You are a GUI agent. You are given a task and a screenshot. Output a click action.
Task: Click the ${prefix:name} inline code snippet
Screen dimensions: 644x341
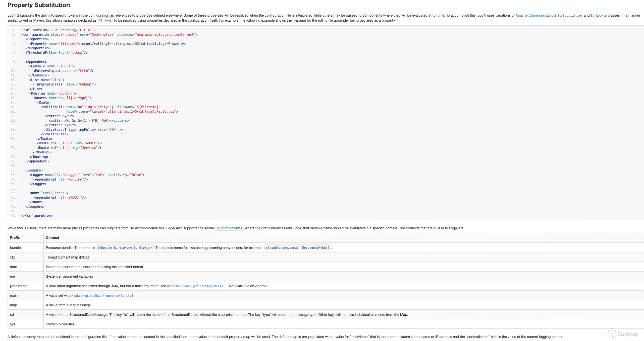click(x=230, y=228)
